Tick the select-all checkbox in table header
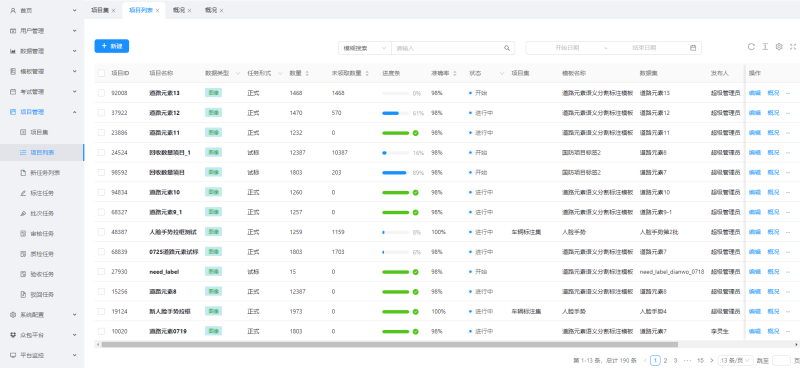800x368 pixels. point(102,73)
